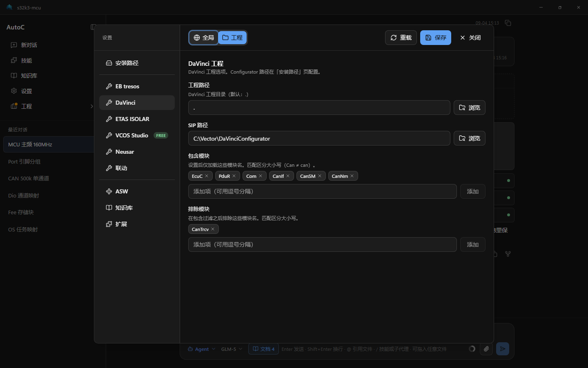Open the Agent mode dropdown
This screenshot has height=368, width=588.
(201, 349)
